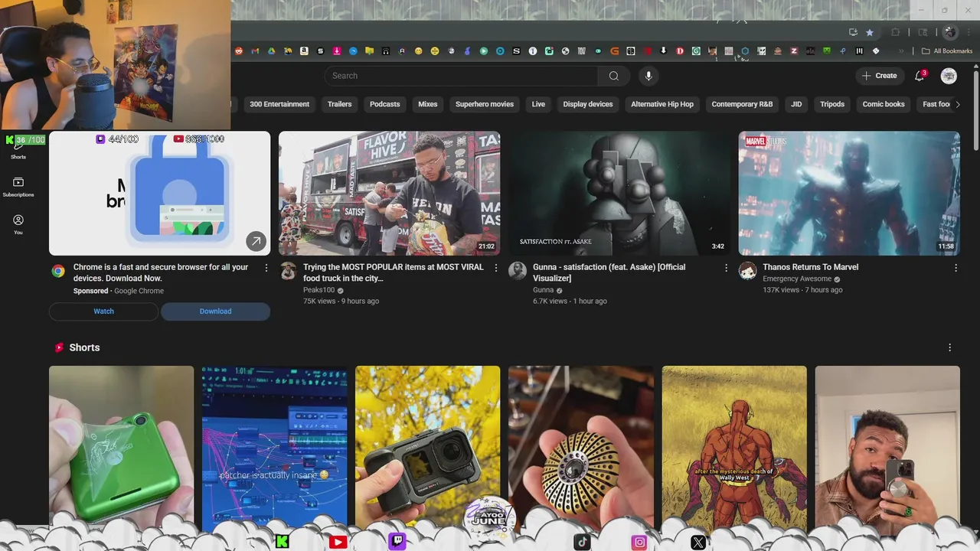Click the Google Chrome channel logo
This screenshot has height=551, width=980.
coord(58,271)
